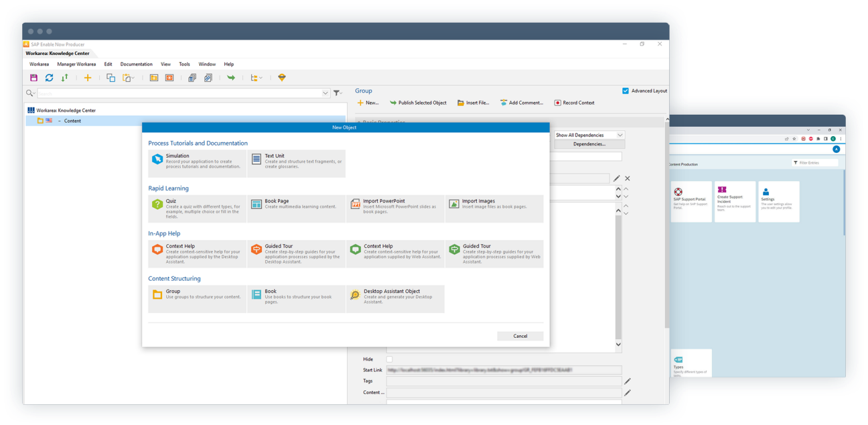Image resolution: width=868 pixels, height=425 pixels.
Task: Cancel the New Object dialog
Action: [520, 336]
